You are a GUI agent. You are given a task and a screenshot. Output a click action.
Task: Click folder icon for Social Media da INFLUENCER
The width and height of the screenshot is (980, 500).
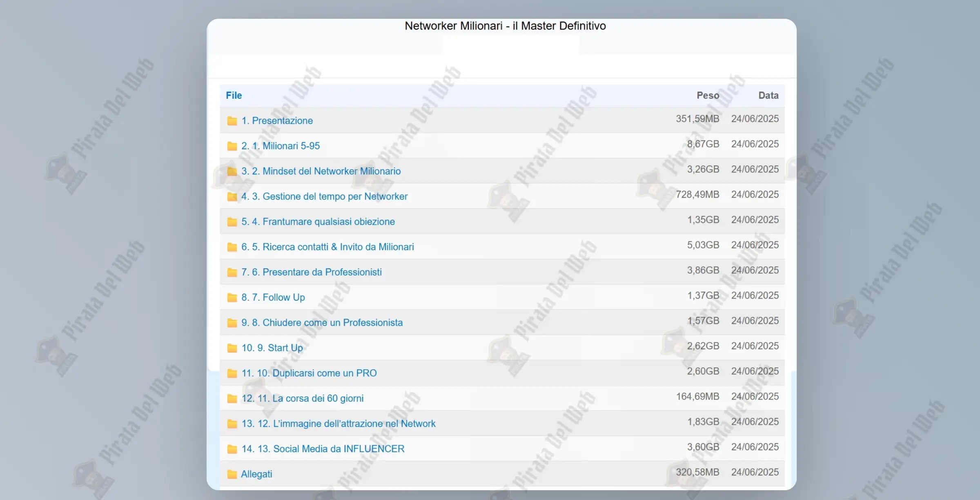coord(232,449)
